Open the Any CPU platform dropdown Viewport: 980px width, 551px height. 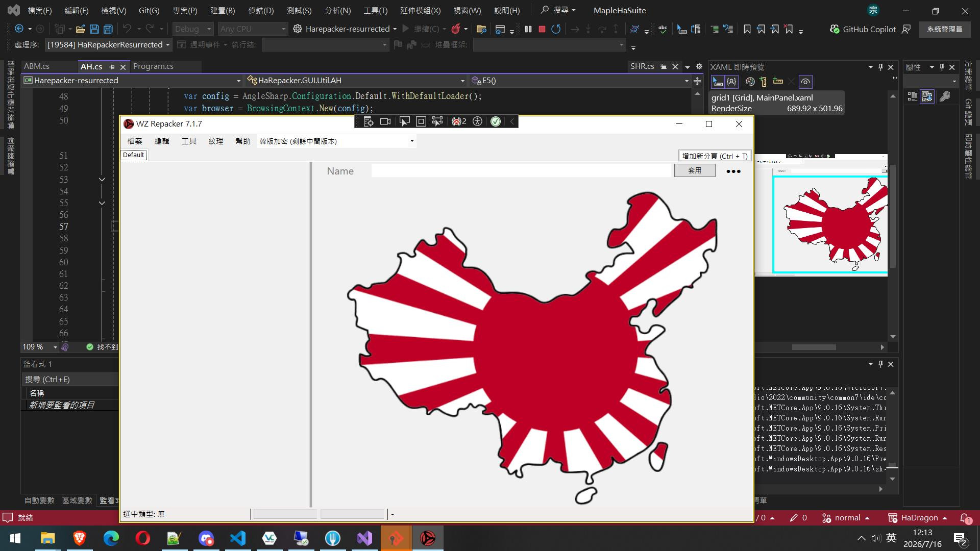(253, 29)
